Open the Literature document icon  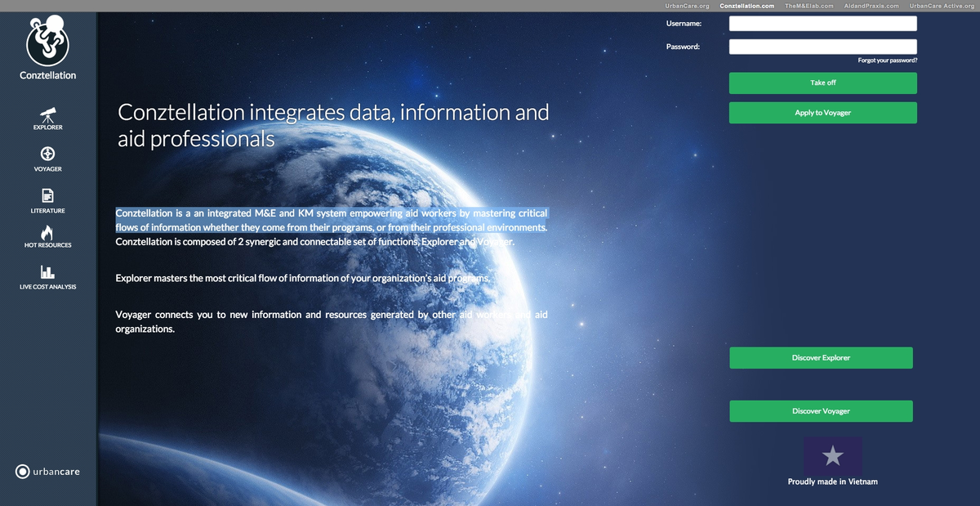(x=47, y=195)
